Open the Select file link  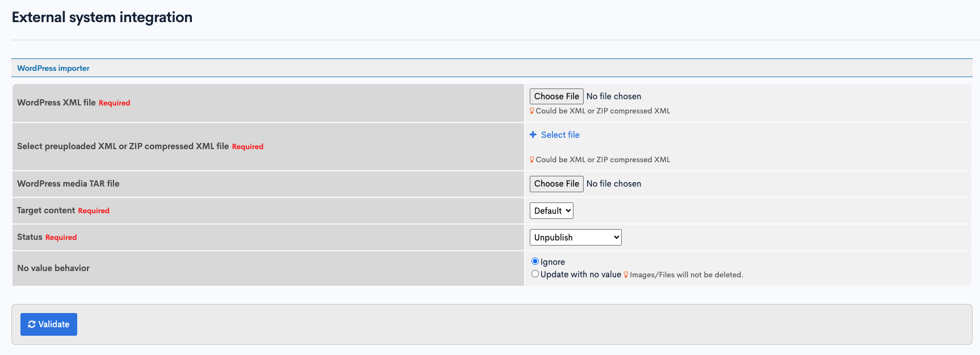tap(560, 135)
